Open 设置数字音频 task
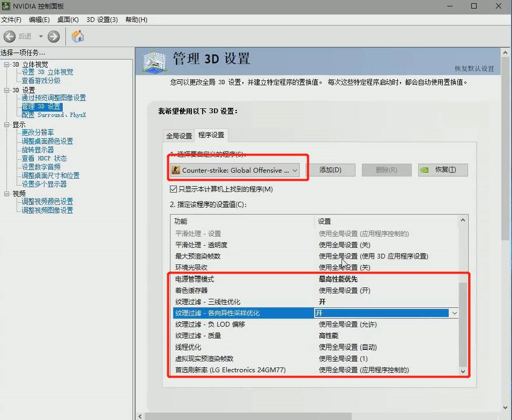 coord(41,167)
